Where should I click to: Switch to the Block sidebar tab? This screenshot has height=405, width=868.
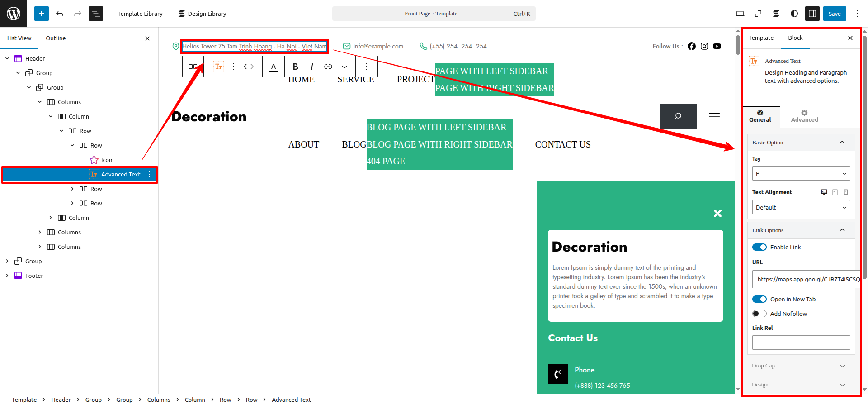point(795,38)
